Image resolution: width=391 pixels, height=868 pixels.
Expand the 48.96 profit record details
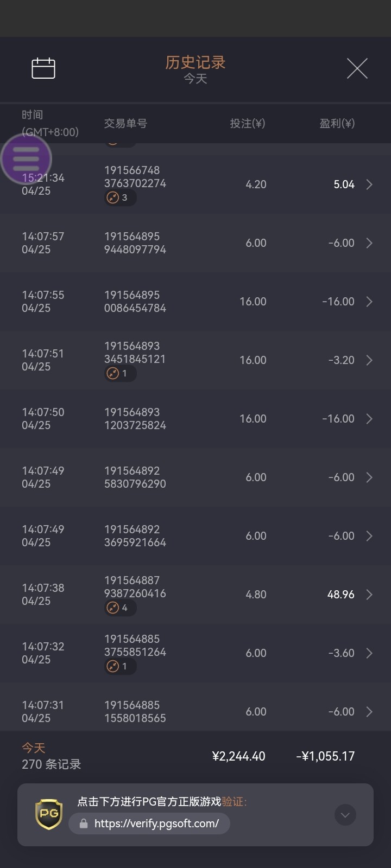tap(369, 595)
